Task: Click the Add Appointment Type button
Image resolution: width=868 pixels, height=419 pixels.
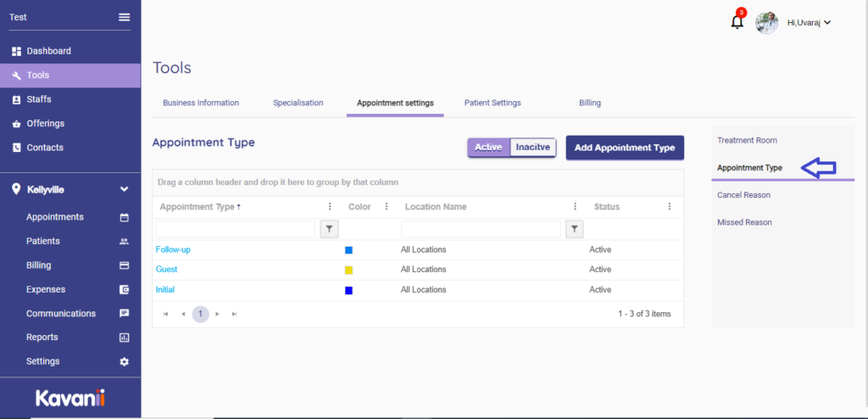Action: 625,148
